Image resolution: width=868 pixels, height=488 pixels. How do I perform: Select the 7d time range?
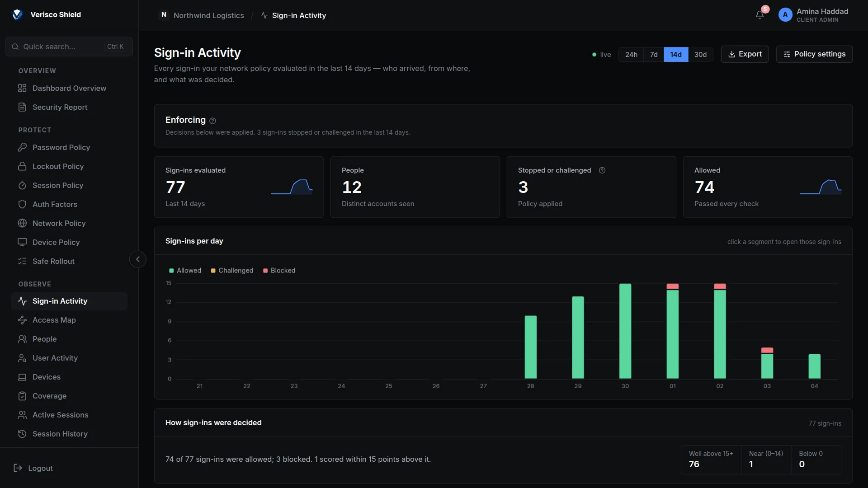(x=654, y=55)
